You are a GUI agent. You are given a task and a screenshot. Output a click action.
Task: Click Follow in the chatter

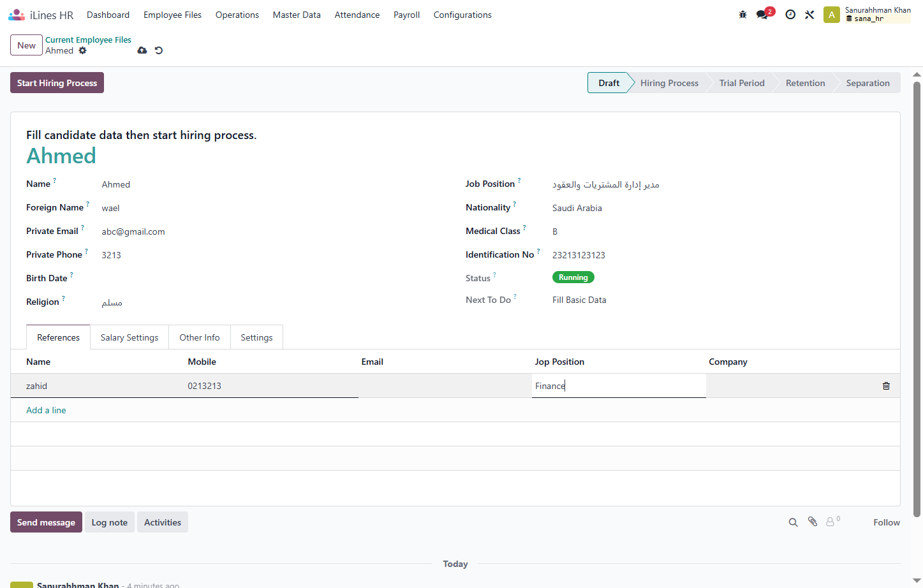(x=887, y=522)
